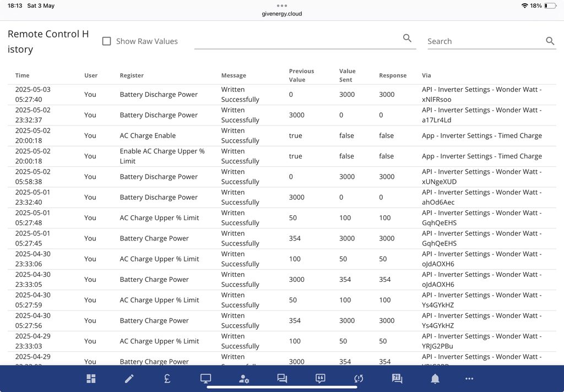This screenshot has width=564, height=392.
Task: Open the three-dot more menu in bottom bar
Action: pyautogui.click(x=469, y=379)
